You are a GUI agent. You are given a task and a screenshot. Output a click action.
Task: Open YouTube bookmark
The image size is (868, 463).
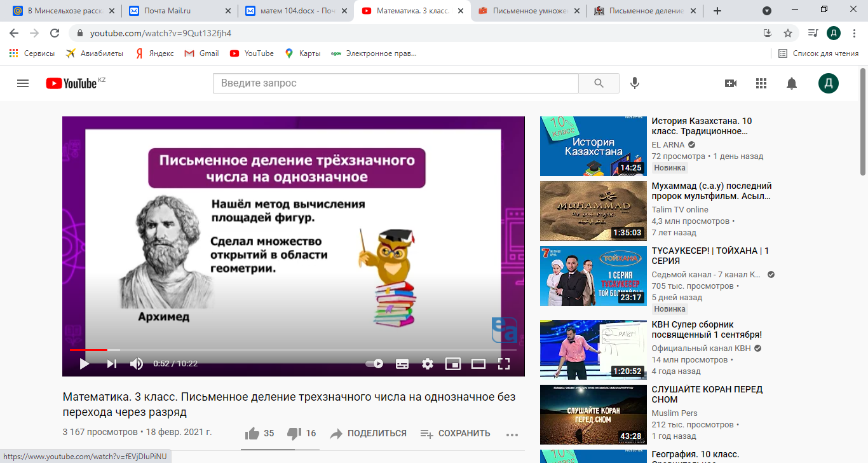pos(252,53)
